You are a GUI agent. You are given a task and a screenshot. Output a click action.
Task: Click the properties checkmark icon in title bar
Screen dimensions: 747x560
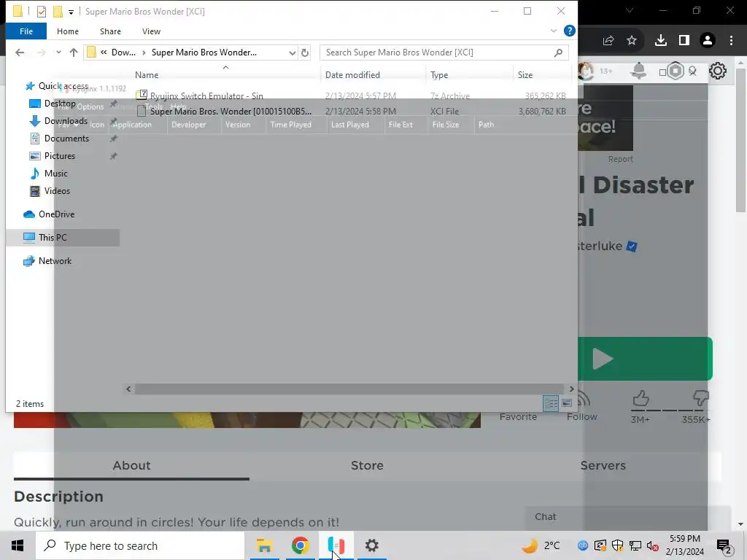tap(42, 12)
